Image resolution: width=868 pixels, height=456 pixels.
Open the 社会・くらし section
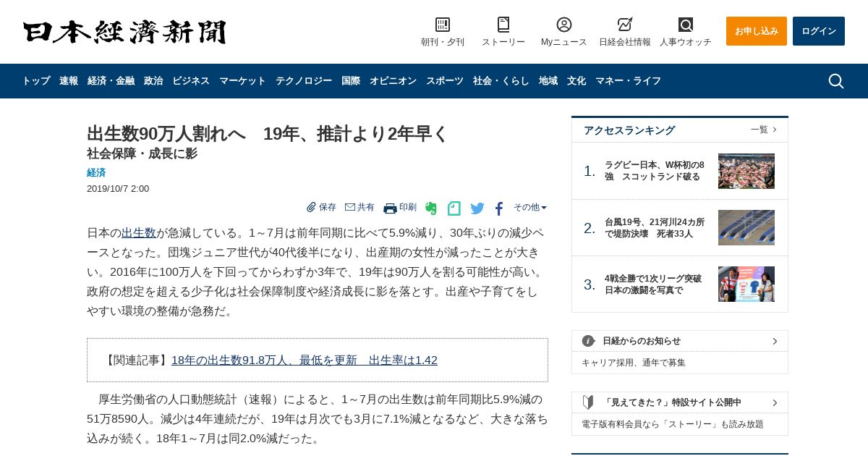coord(501,81)
